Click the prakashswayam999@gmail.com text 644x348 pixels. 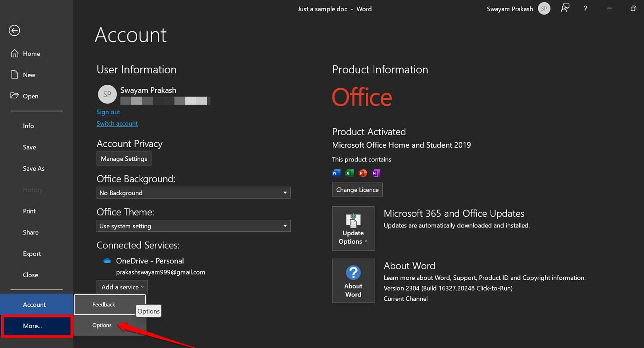pos(161,272)
